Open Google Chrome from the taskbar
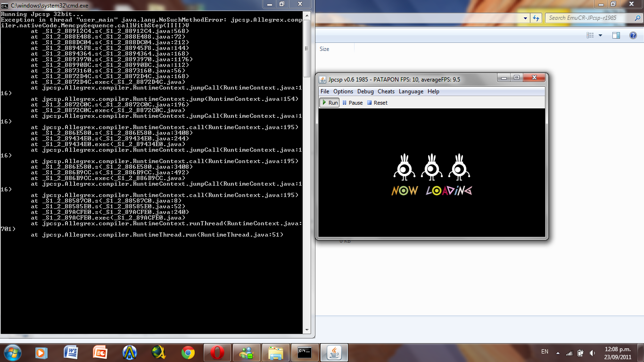644x362 pixels. [x=188, y=352]
